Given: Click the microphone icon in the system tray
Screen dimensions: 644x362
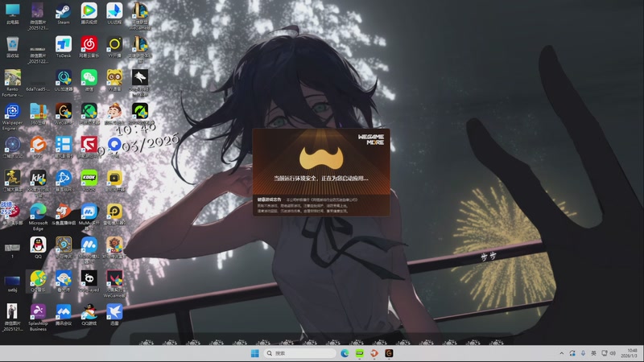Looking at the screenshot, I should [x=583, y=353].
